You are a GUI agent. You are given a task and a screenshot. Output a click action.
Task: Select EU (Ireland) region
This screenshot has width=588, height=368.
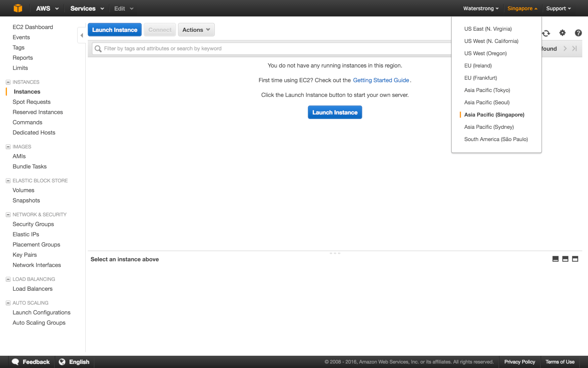tap(478, 66)
